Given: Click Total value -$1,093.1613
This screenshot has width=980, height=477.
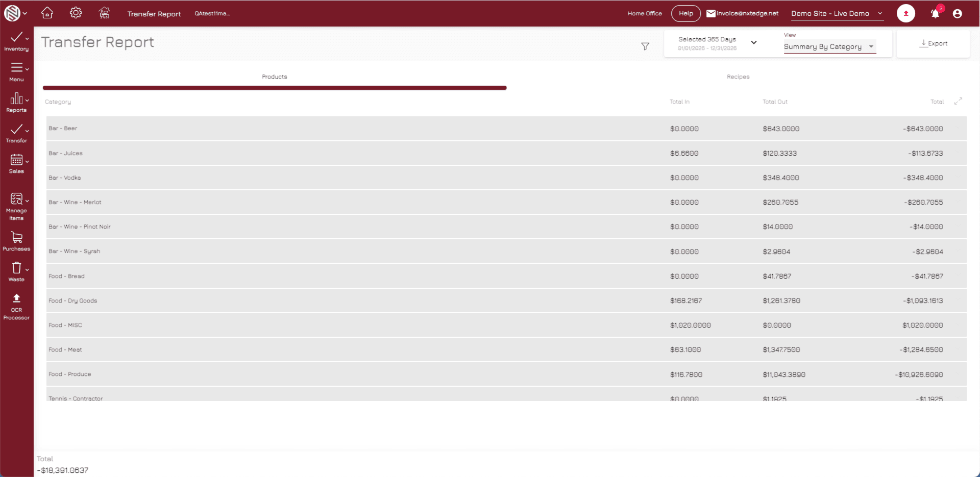Looking at the screenshot, I should point(923,300).
